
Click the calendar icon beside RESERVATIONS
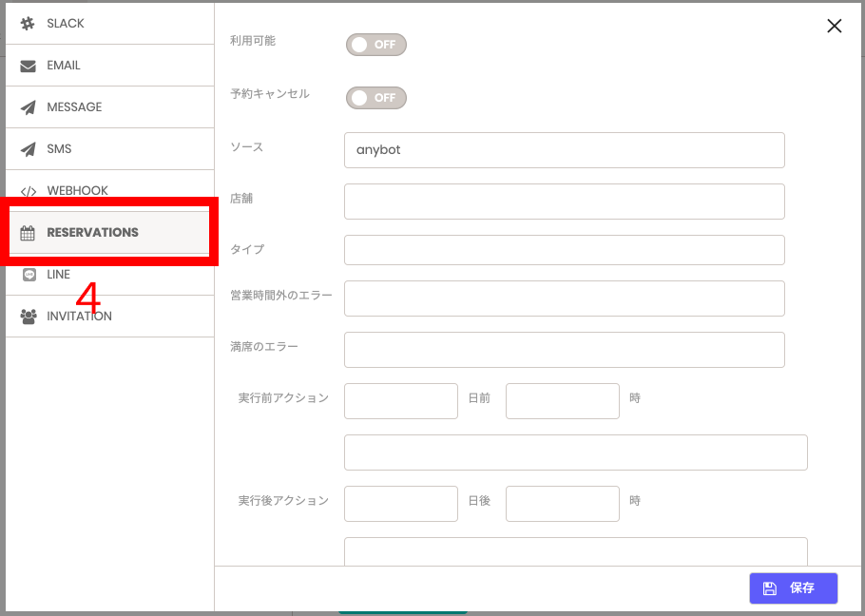point(28,233)
